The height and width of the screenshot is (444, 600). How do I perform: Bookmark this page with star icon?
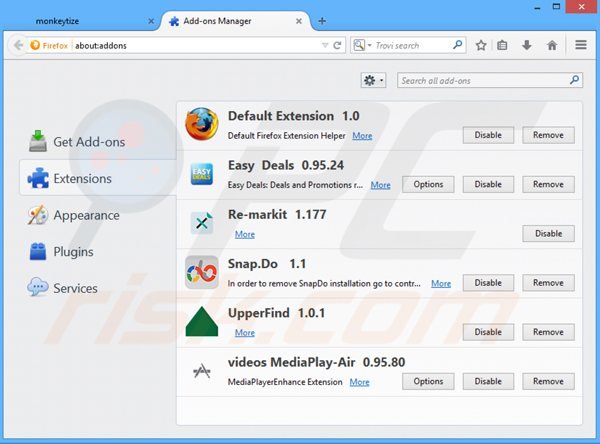pos(481,46)
